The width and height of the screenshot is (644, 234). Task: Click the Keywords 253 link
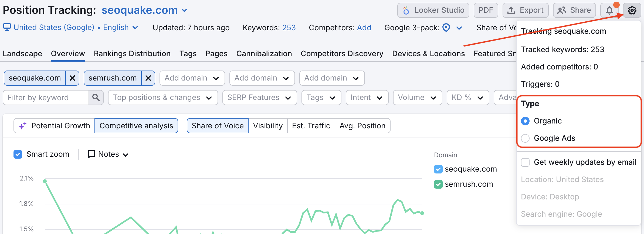(x=289, y=28)
